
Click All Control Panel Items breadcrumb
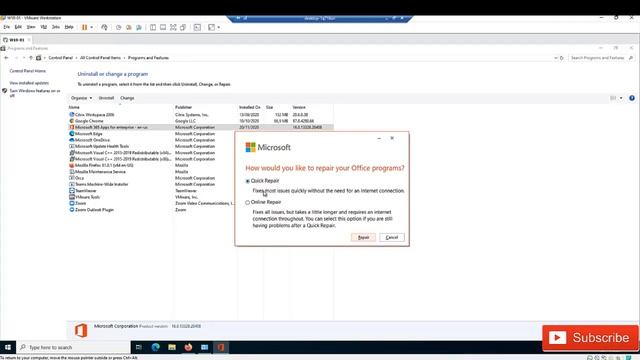coord(100,58)
